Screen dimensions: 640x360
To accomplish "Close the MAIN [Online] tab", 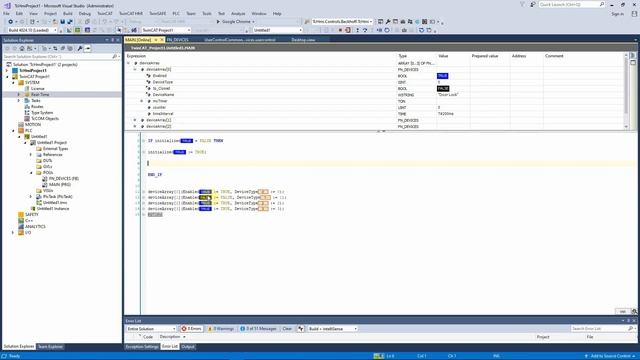I will tap(162, 40).
